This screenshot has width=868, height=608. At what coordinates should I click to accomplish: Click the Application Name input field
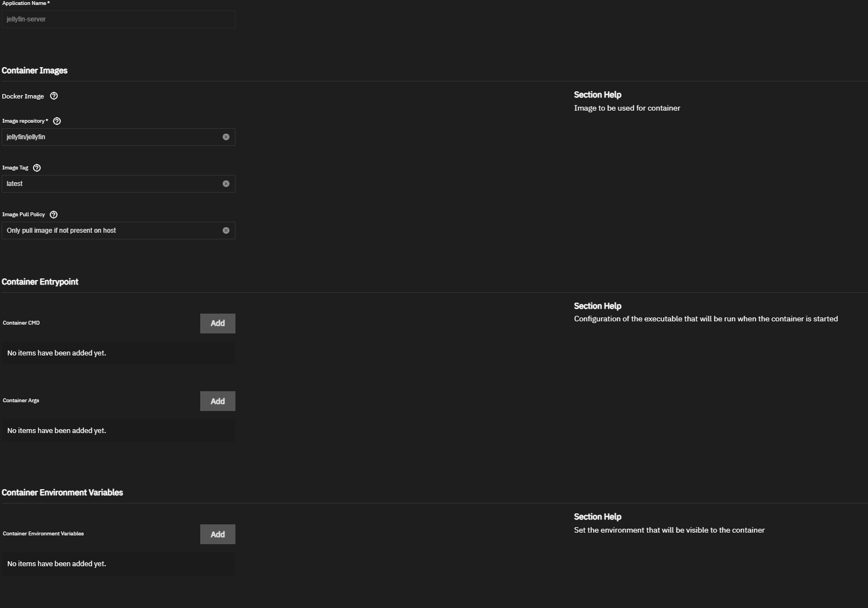118,19
